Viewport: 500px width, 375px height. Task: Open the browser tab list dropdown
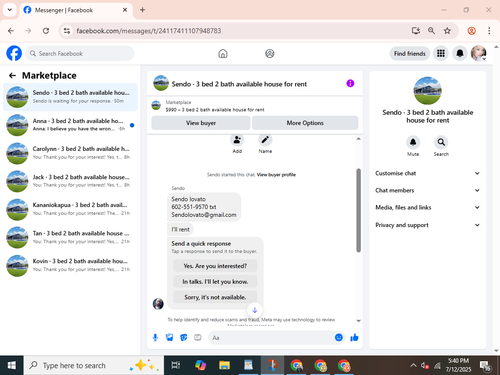(10, 10)
